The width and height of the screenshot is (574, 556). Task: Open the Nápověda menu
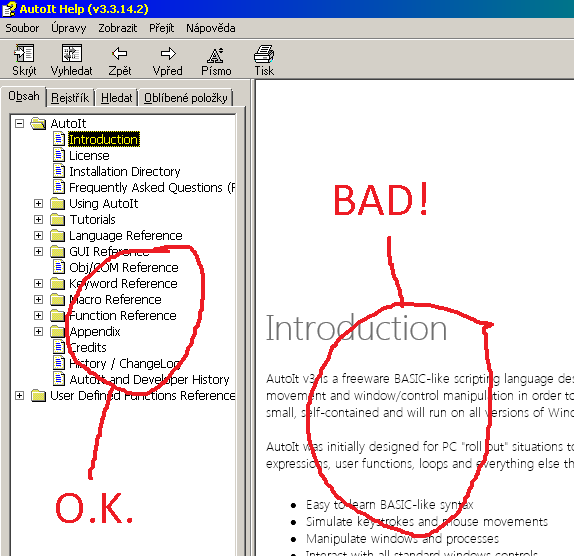(x=210, y=28)
